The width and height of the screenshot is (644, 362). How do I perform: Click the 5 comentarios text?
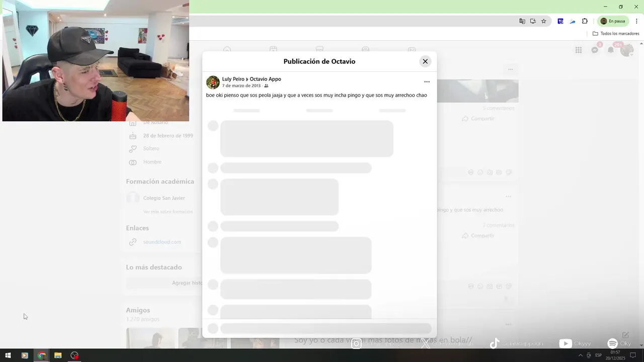tap(499, 108)
